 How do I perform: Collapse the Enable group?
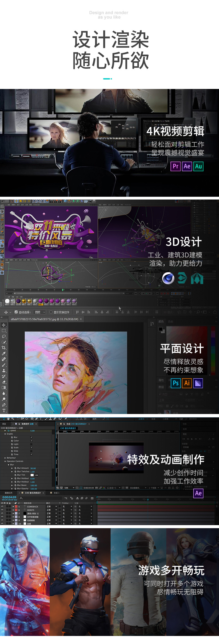coord(5,434)
